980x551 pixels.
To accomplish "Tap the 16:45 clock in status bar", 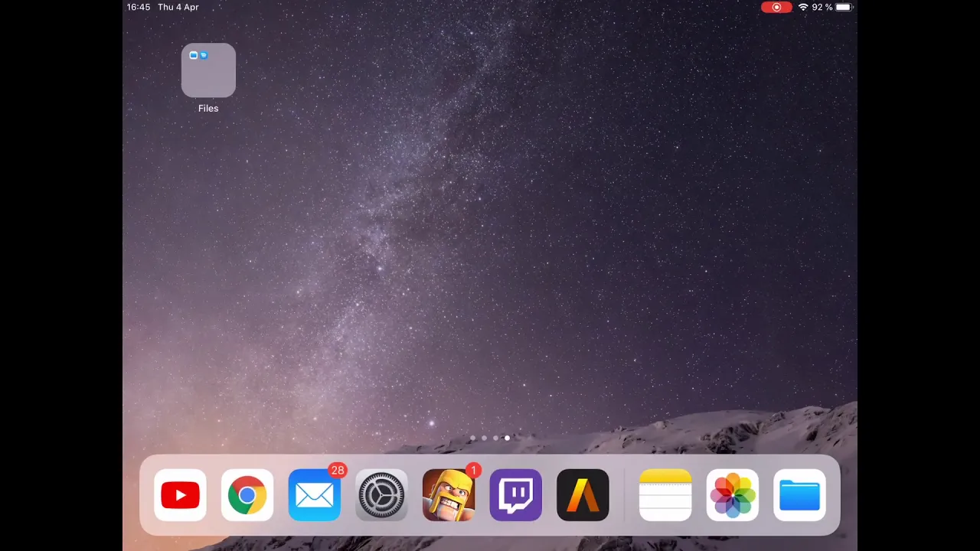I will pyautogui.click(x=139, y=7).
